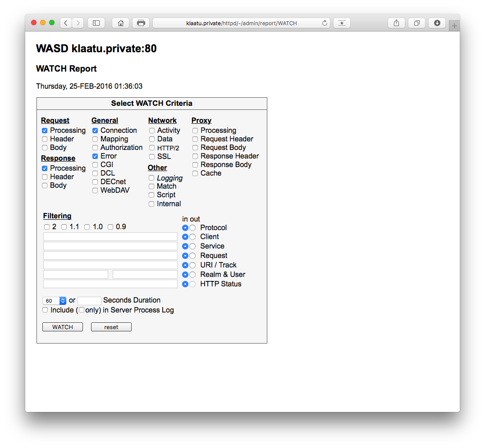Uncheck the General Error checkbox
This screenshot has height=448, width=485.
pyautogui.click(x=95, y=156)
